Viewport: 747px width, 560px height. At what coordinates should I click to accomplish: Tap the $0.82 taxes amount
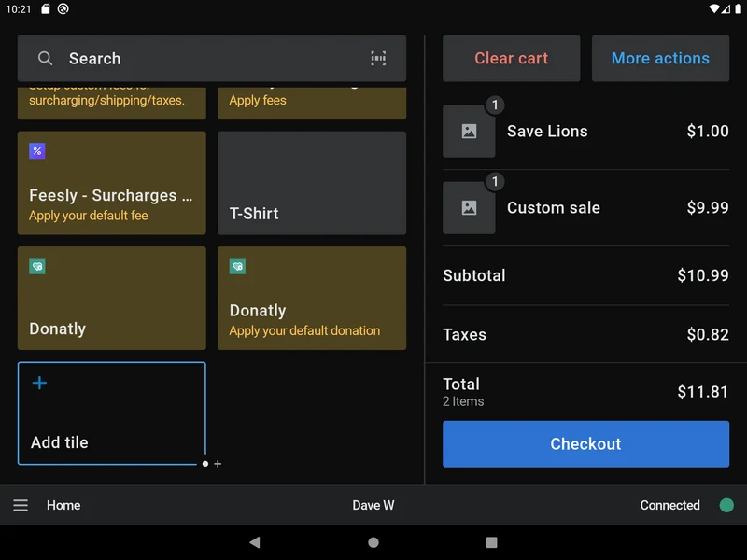[x=708, y=335]
